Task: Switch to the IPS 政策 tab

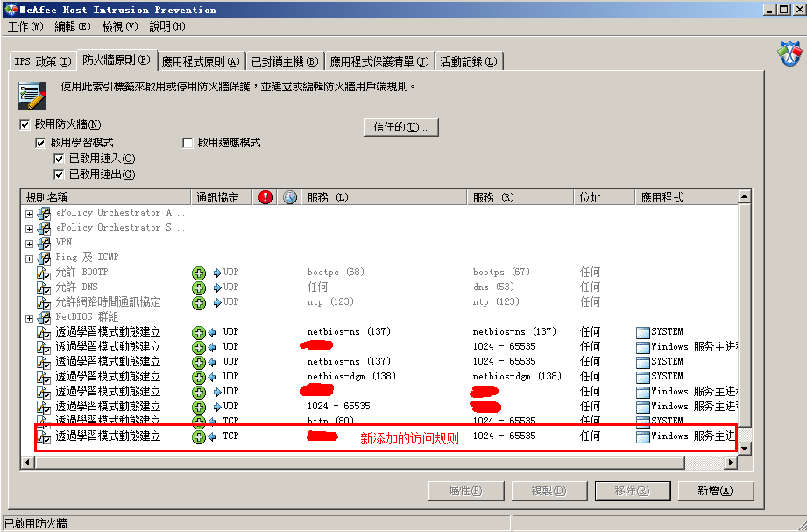Action: click(x=41, y=61)
